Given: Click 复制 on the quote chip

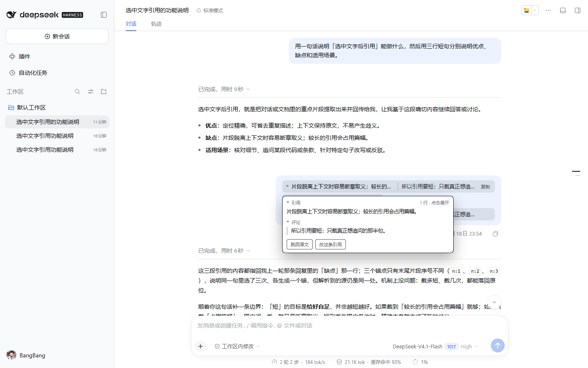Looking at the screenshot, I should [x=485, y=186].
